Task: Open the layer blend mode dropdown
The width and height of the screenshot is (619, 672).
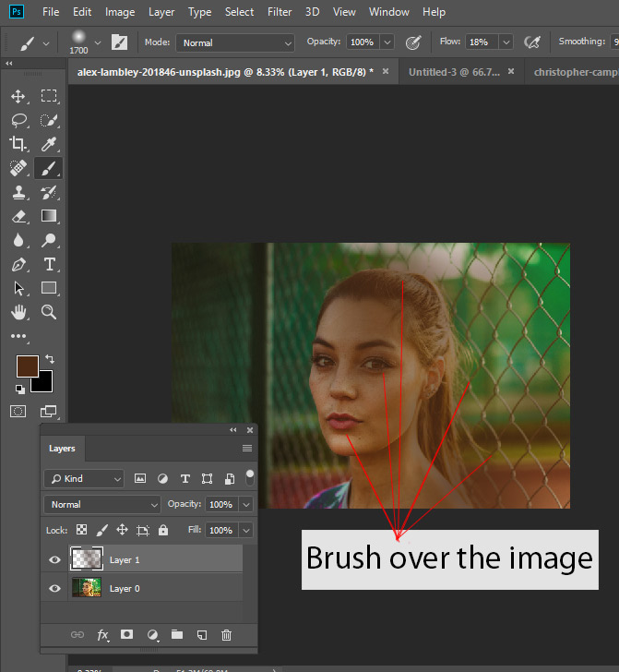Action: tap(102, 504)
